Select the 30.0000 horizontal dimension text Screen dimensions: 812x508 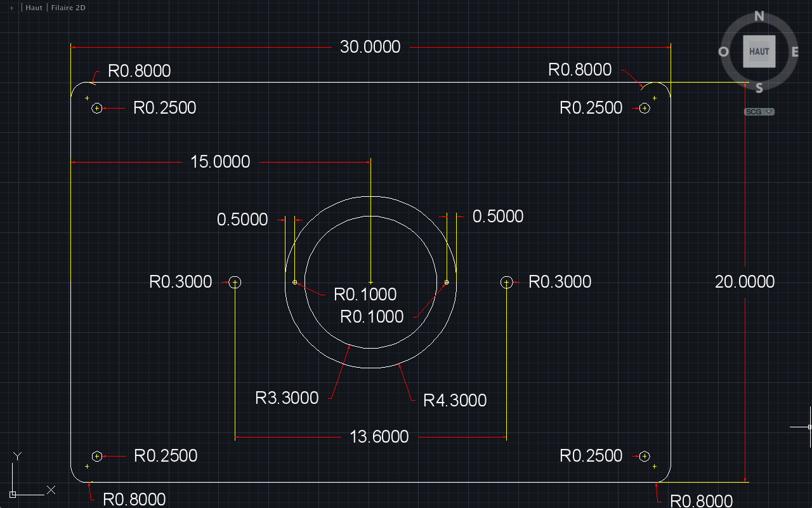tap(370, 47)
